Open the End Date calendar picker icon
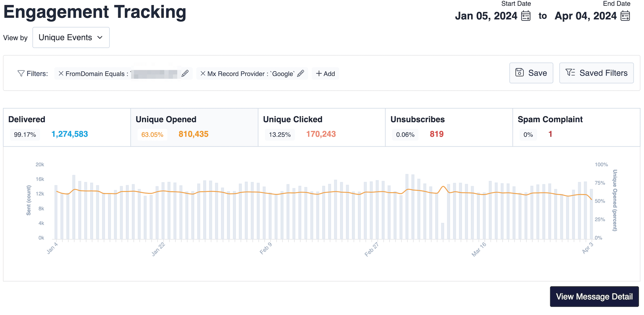 point(625,16)
